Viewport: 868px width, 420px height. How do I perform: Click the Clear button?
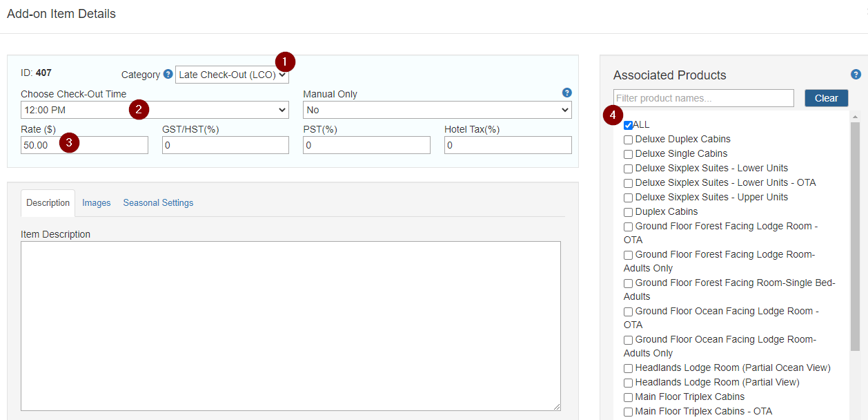826,97
